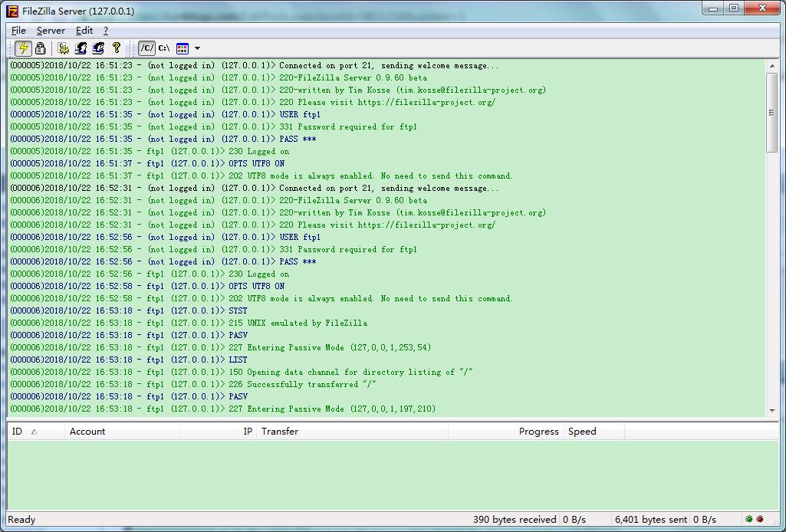Open the Users configuration icon
Viewport: 786px width, 532px height.
click(81, 48)
